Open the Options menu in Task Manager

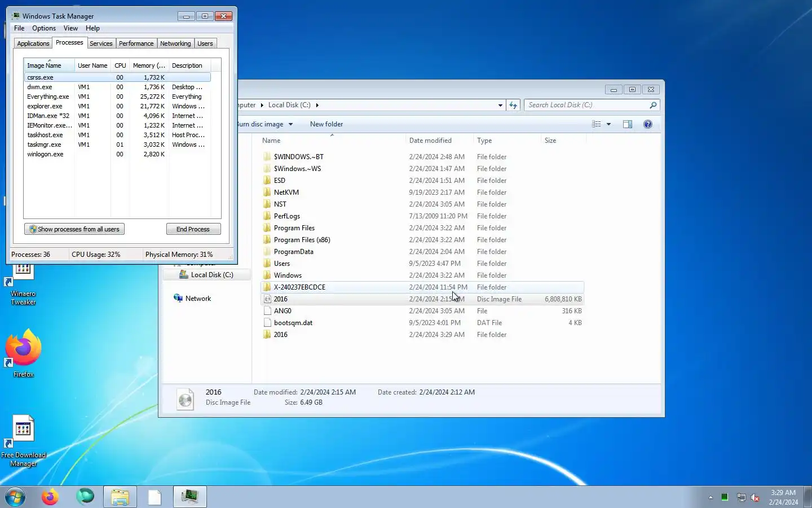(x=44, y=28)
